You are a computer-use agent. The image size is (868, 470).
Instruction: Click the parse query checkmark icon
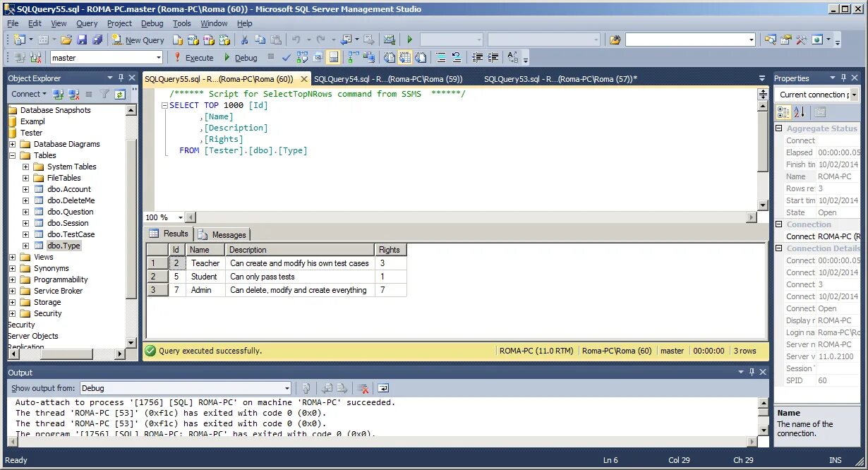pyautogui.click(x=286, y=57)
